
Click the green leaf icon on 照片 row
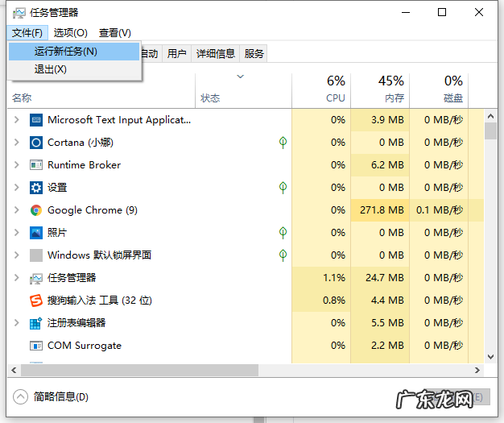tap(283, 233)
